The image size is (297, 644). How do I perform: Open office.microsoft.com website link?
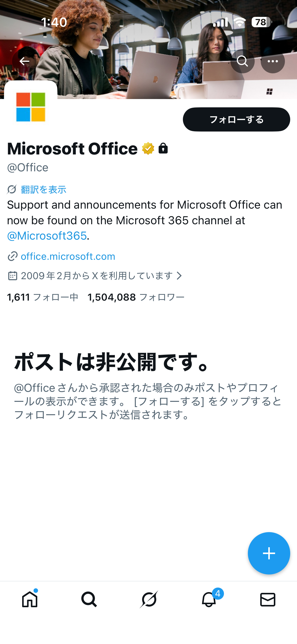tap(68, 256)
